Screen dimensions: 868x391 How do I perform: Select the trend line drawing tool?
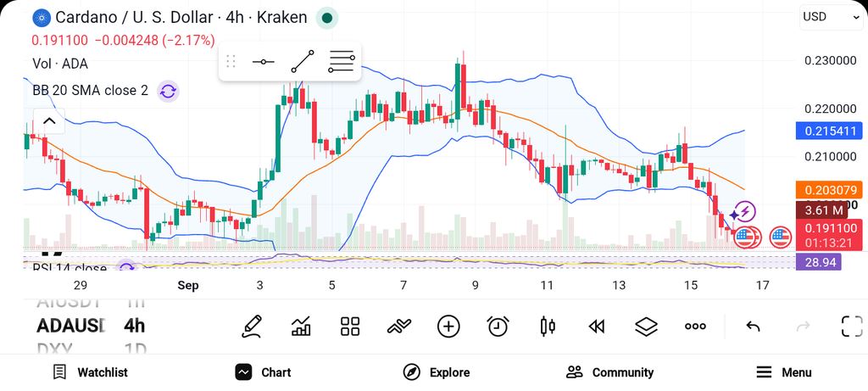[303, 61]
